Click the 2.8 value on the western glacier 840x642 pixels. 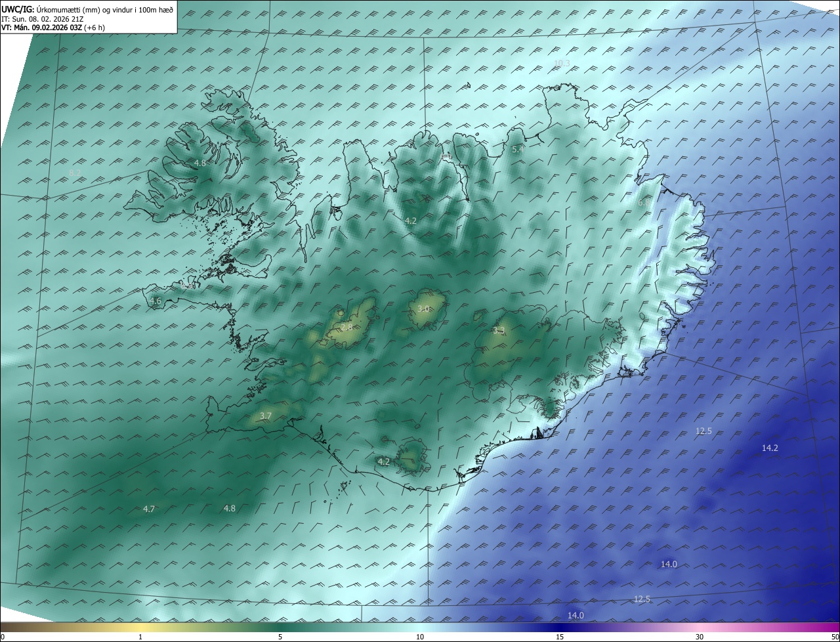pos(346,326)
